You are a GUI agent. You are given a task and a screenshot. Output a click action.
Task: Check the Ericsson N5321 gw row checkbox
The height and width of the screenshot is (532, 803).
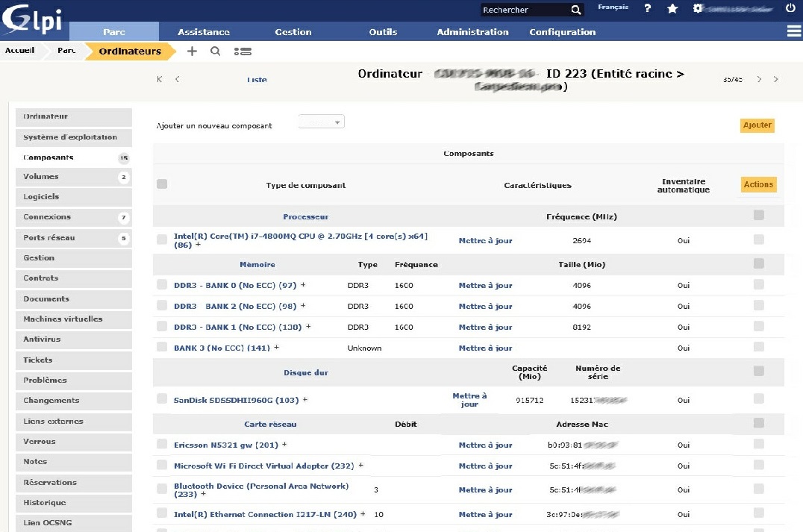click(x=163, y=445)
